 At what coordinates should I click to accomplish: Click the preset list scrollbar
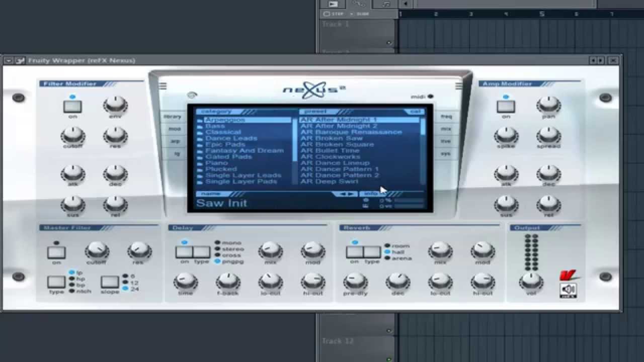423,151
